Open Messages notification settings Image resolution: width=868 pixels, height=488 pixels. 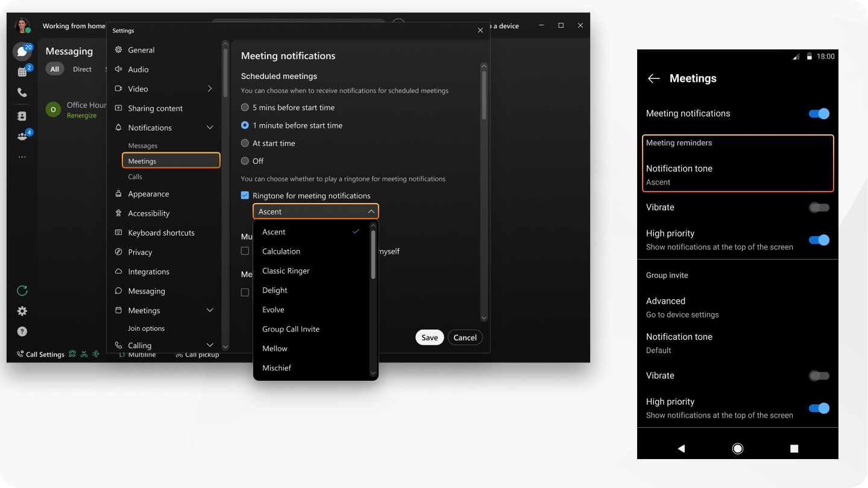[143, 146]
